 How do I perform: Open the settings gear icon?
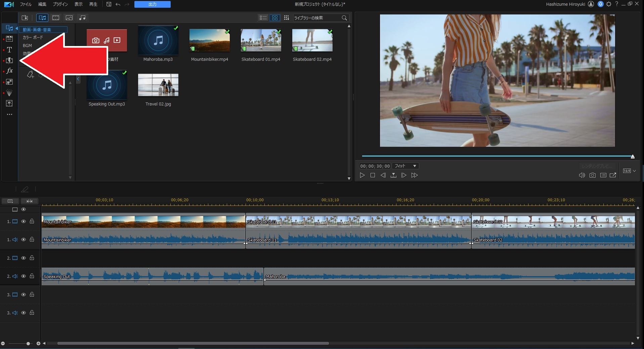point(609,4)
